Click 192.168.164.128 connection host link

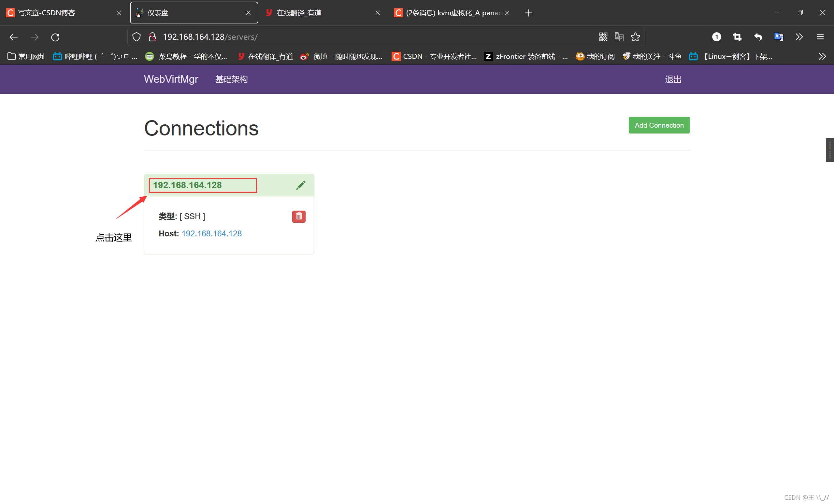[212, 233]
